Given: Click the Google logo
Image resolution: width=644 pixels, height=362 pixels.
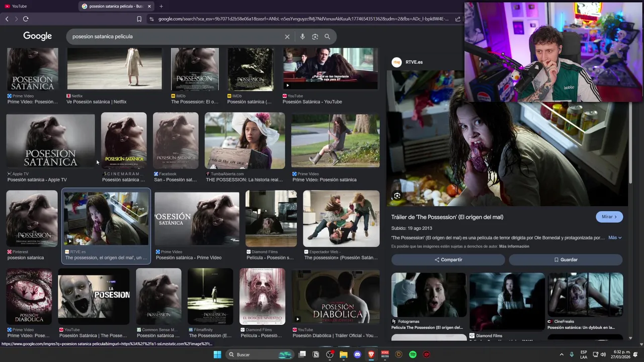Looking at the screenshot, I should (37, 36).
